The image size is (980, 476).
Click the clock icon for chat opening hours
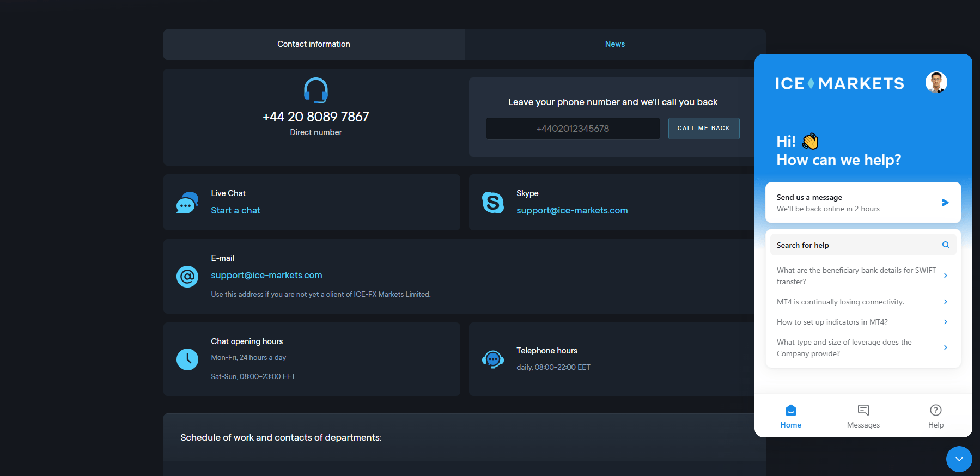pos(187,359)
